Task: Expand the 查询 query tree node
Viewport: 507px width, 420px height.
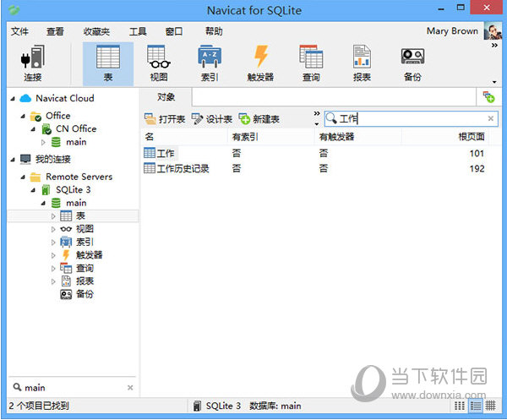Action: [x=53, y=269]
